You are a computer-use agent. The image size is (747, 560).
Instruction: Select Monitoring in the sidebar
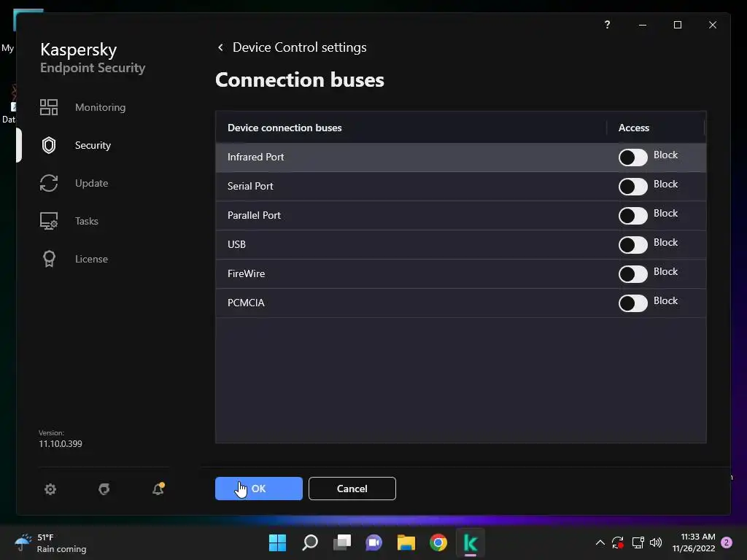(100, 107)
